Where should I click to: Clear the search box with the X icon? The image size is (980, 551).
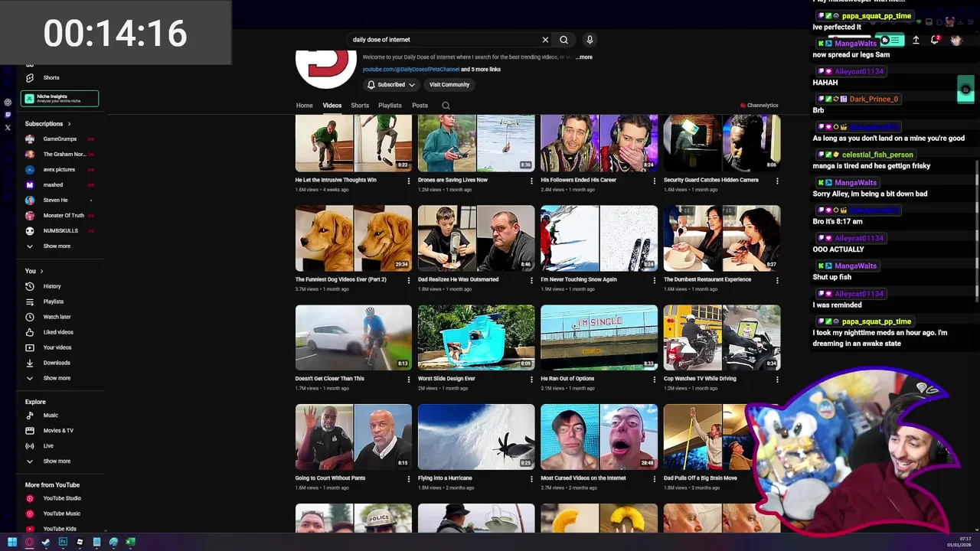point(545,40)
